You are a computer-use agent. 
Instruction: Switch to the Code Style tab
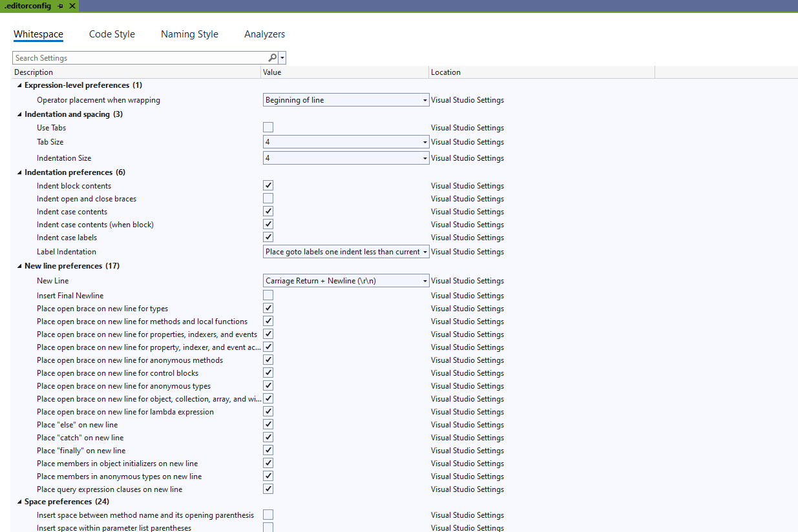pyautogui.click(x=112, y=34)
